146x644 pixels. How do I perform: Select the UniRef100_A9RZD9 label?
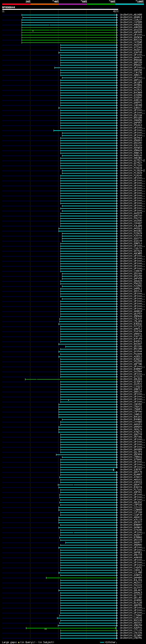coord(131,27)
